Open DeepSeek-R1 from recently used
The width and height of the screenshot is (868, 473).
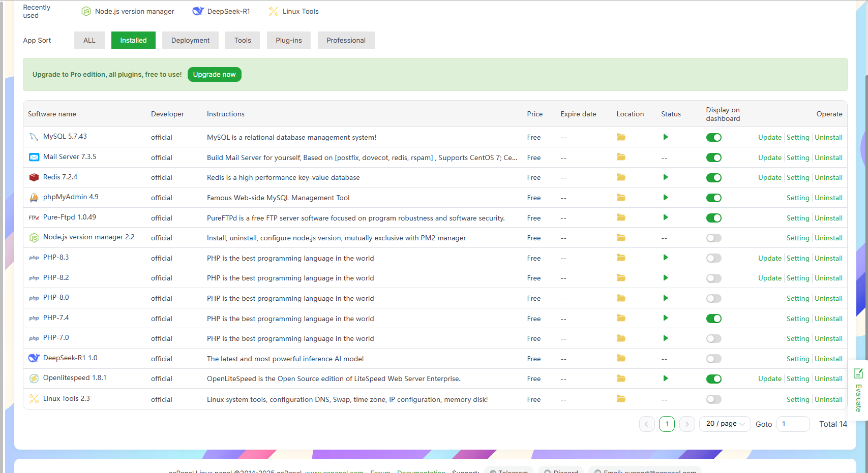coord(222,11)
